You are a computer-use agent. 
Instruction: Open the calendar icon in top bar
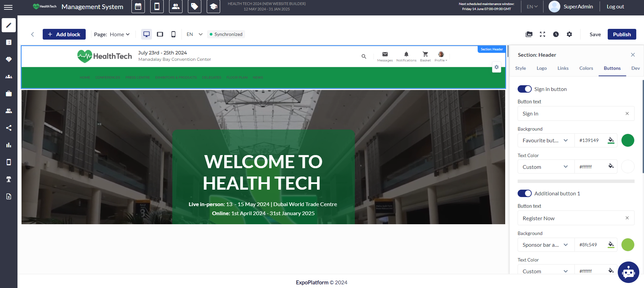coord(138,7)
